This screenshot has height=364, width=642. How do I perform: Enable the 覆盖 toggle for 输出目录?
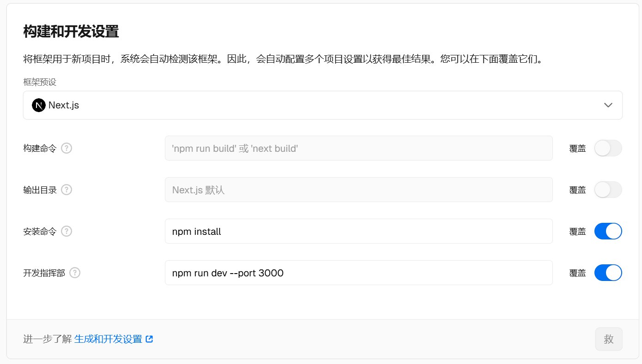608,190
